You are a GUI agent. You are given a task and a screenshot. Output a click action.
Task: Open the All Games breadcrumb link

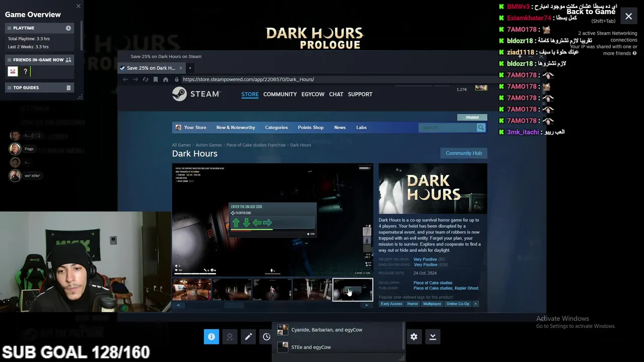click(x=181, y=145)
